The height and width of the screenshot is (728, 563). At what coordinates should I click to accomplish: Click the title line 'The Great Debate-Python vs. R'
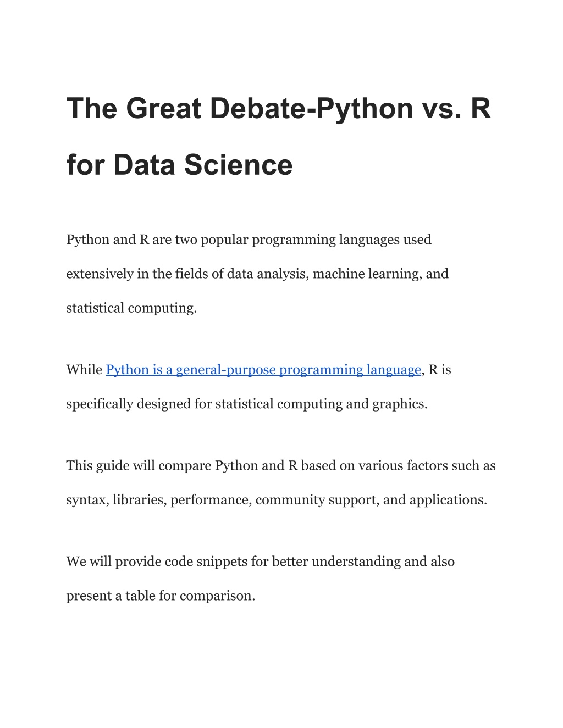pyautogui.click(x=279, y=108)
